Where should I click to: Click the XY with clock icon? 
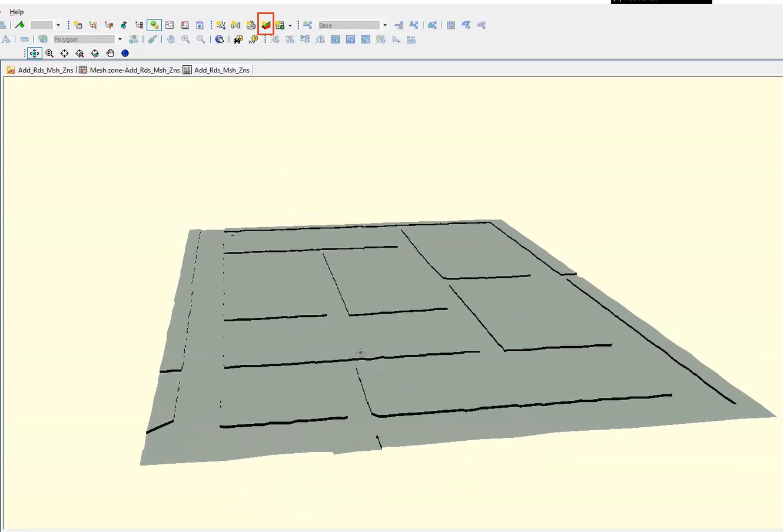(253, 39)
